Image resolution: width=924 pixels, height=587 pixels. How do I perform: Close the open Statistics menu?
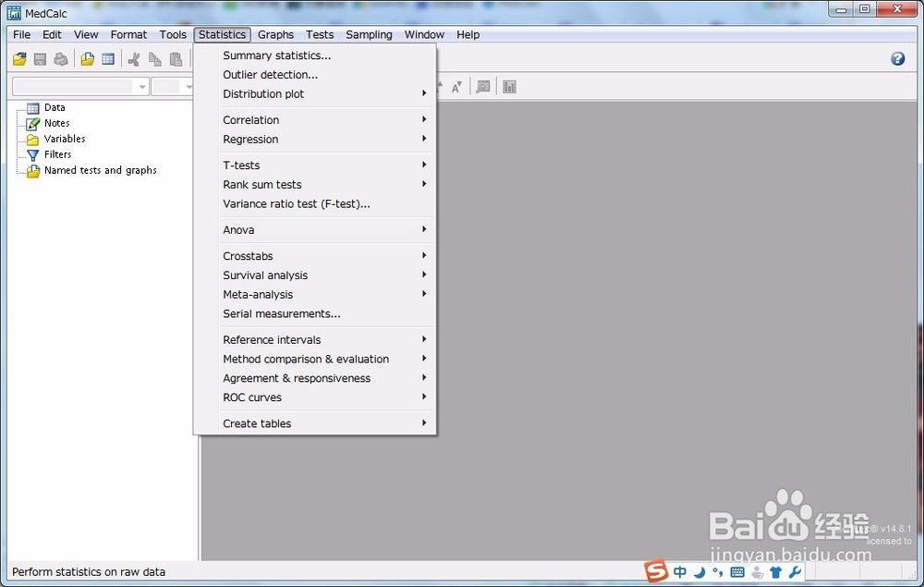pos(222,35)
